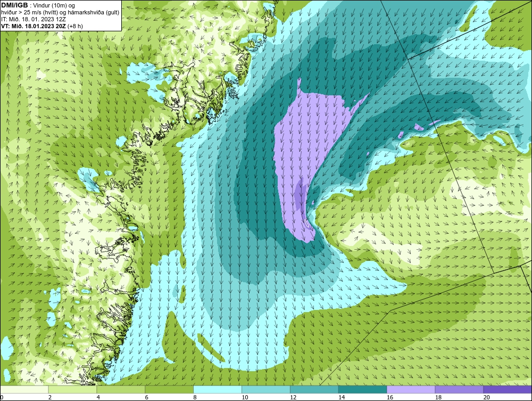532x401 pixels.
Task: Click the white gust contour inside purple area
Action: (307, 223)
